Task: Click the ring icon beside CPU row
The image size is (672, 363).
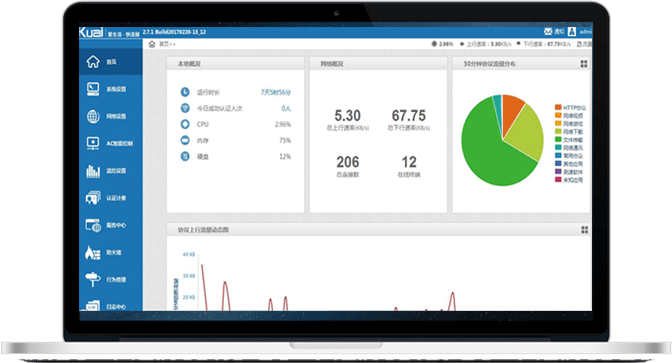Action: (185, 124)
